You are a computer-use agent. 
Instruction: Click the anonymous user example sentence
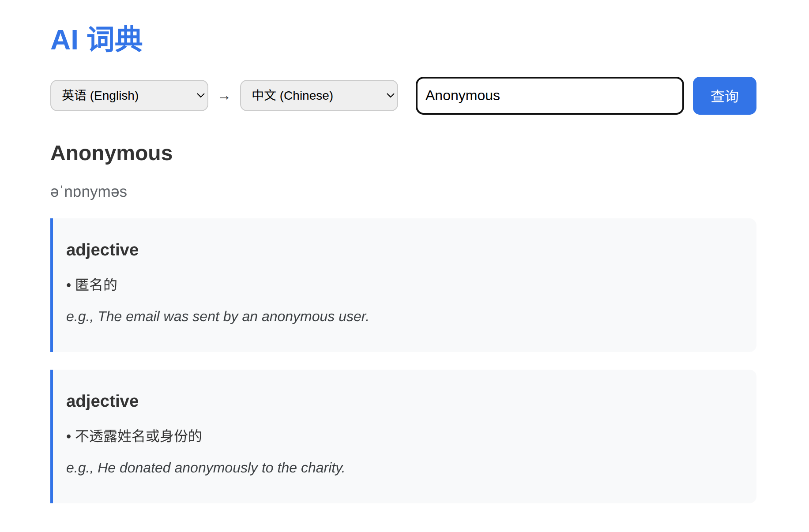coord(218,316)
